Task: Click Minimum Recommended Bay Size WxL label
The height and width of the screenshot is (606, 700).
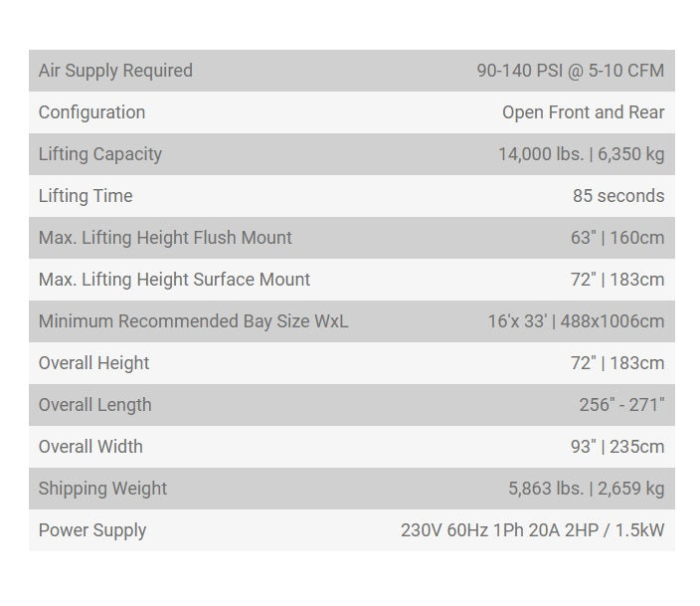Action: (x=193, y=321)
